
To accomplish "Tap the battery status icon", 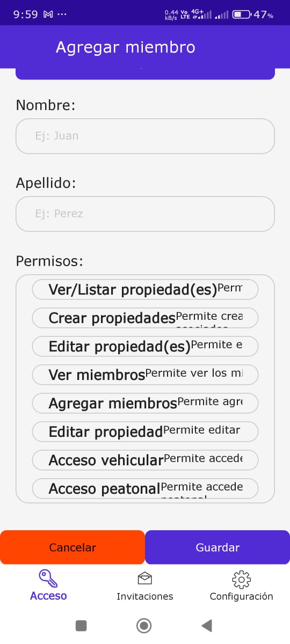I will coord(242,14).
